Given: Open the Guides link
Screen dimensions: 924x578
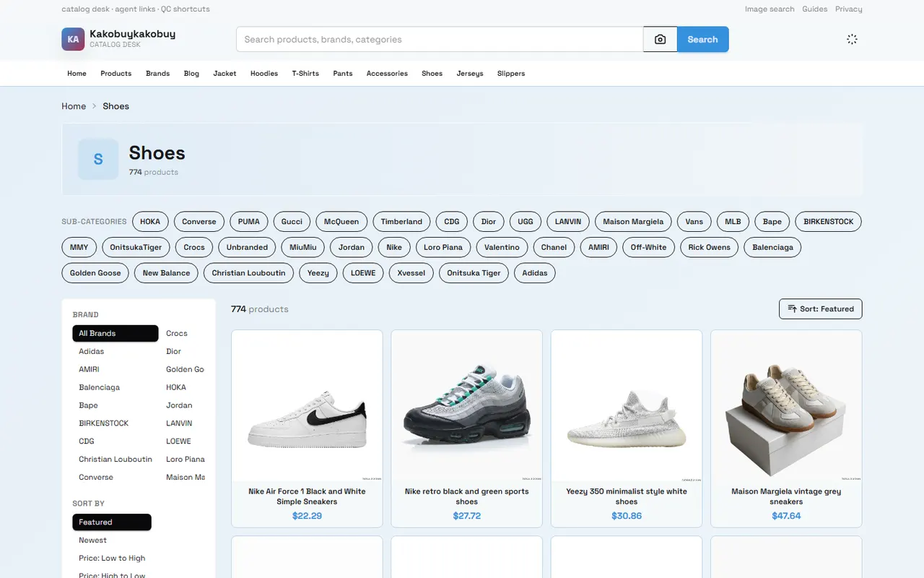Looking at the screenshot, I should pos(815,9).
